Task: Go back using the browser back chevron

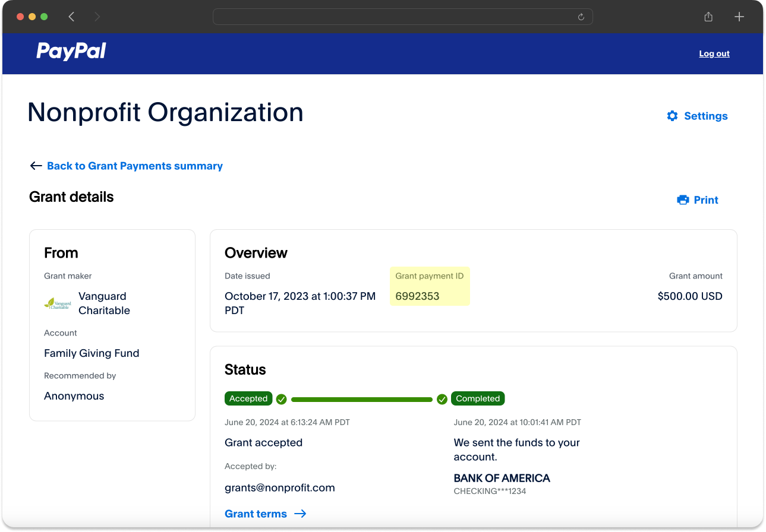Action: pyautogui.click(x=72, y=17)
